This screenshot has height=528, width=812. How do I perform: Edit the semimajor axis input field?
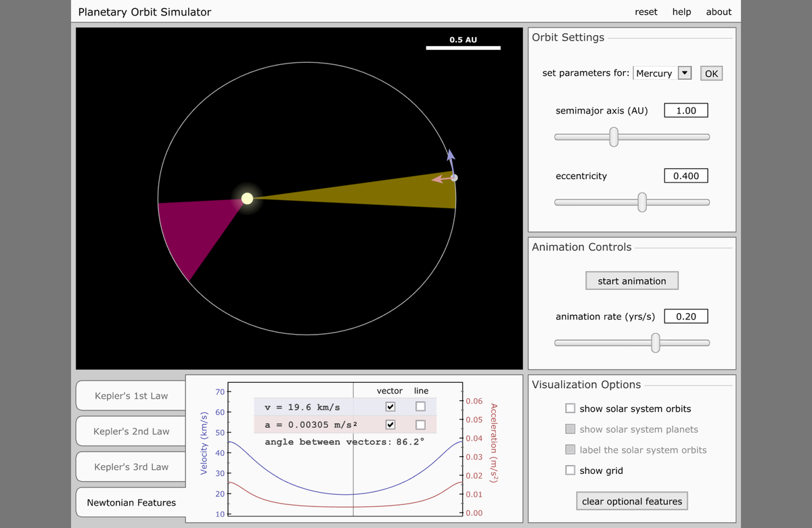click(x=685, y=110)
